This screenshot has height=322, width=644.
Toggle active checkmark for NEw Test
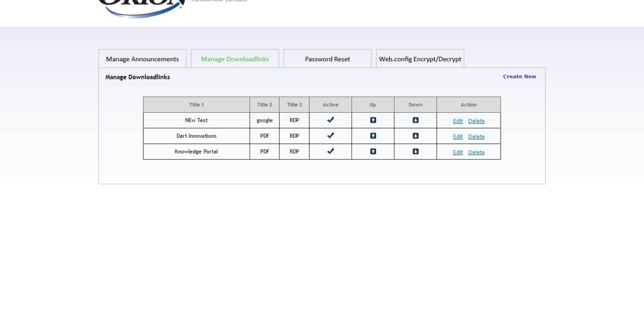(331, 120)
